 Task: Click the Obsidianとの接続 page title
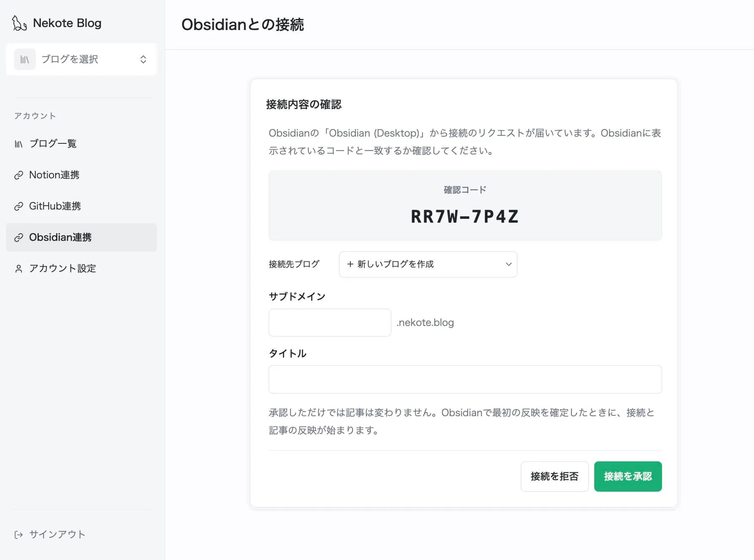(242, 24)
